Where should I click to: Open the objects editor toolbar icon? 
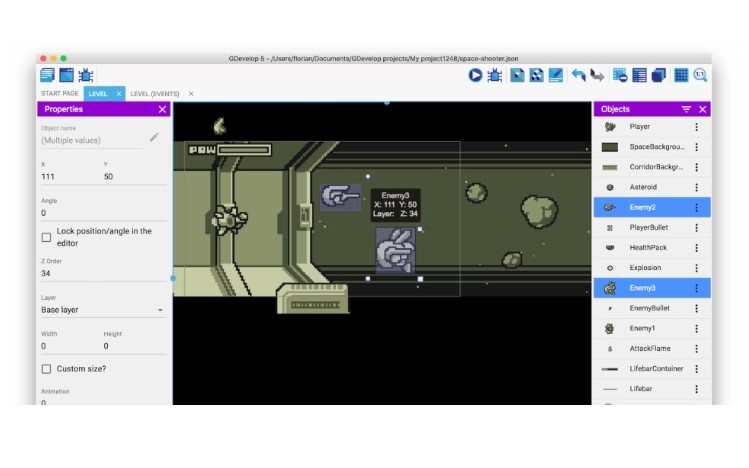[x=517, y=75]
